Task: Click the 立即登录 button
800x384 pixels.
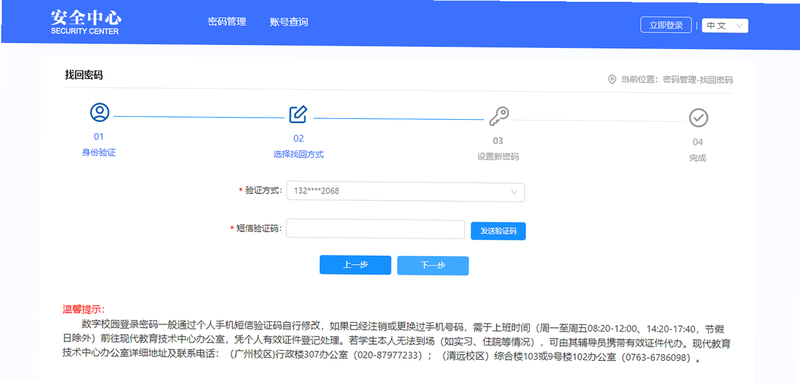Action: point(666,25)
